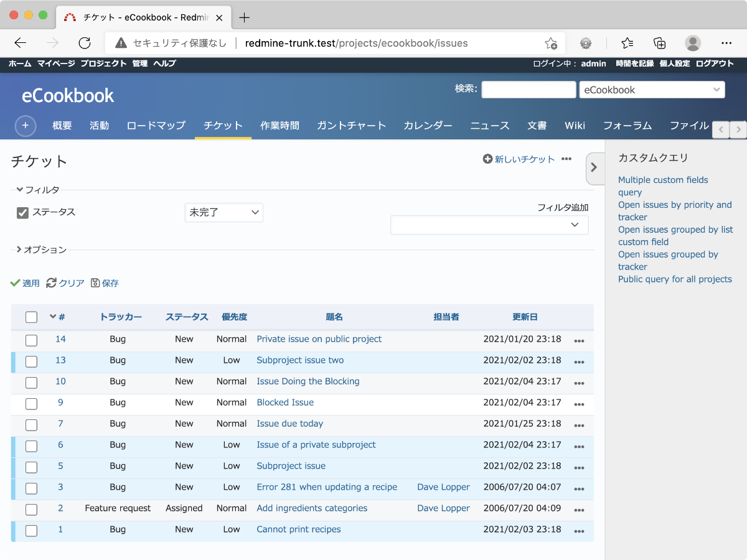Click the not-secure warning icon in address bar
Viewport: 747px width, 560px height.
[121, 43]
